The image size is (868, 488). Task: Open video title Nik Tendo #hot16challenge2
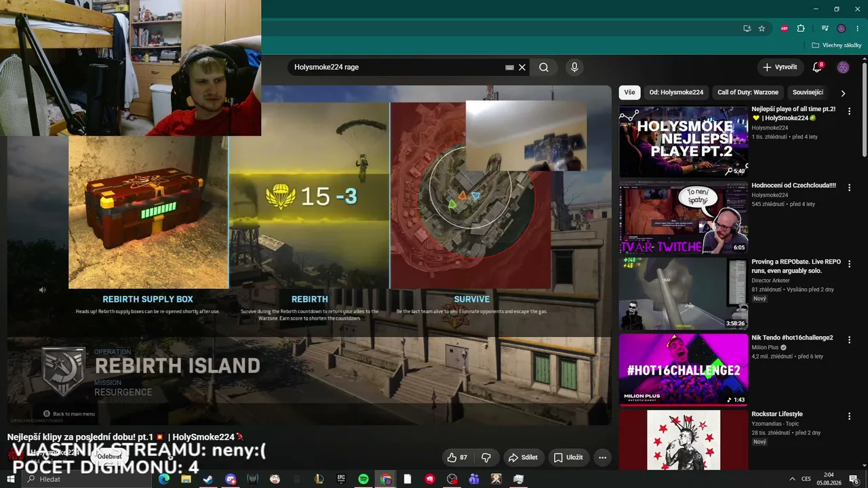point(792,338)
